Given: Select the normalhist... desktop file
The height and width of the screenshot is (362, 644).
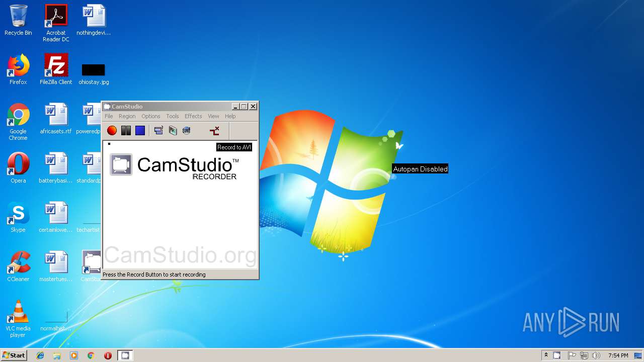Looking at the screenshot, I should click(x=56, y=322).
